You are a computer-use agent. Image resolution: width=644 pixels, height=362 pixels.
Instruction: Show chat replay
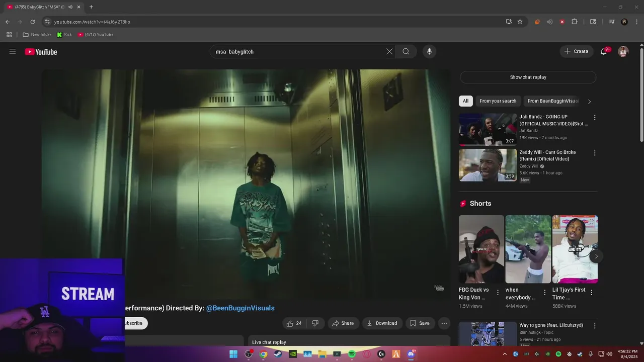click(x=528, y=77)
